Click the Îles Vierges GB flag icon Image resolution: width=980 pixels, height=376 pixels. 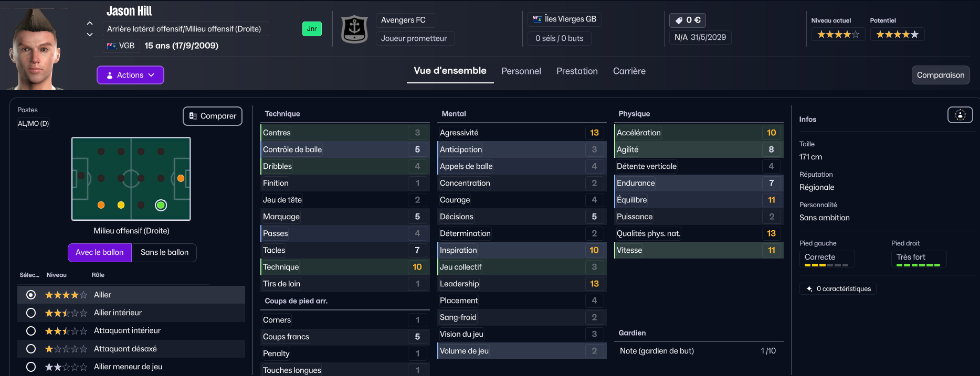537,19
